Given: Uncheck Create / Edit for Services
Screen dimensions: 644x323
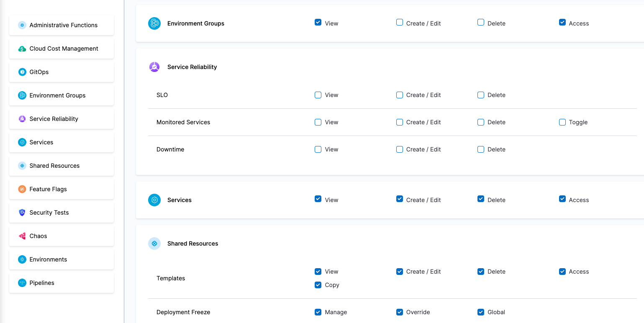Looking at the screenshot, I should click(x=400, y=199).
